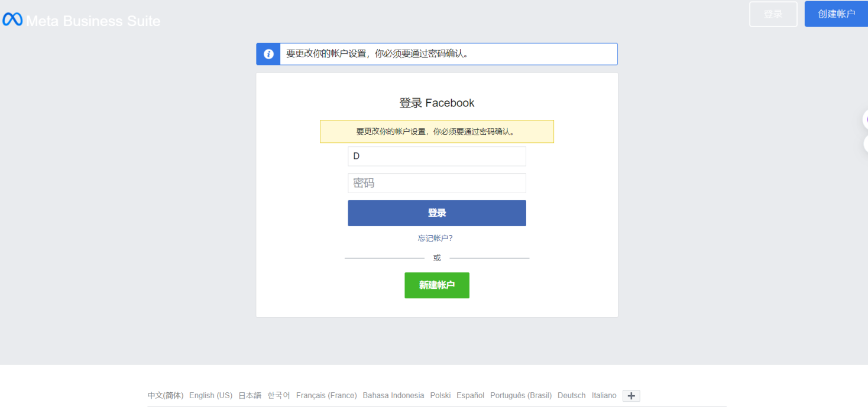Switch language to 日本語

pyautogui.click(x=249, y=395)
